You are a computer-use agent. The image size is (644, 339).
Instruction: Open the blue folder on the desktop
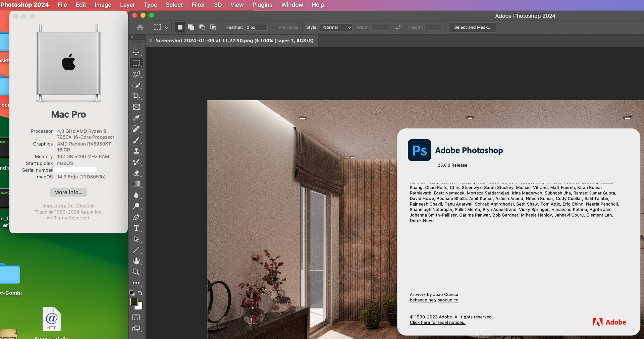(10, 273)
